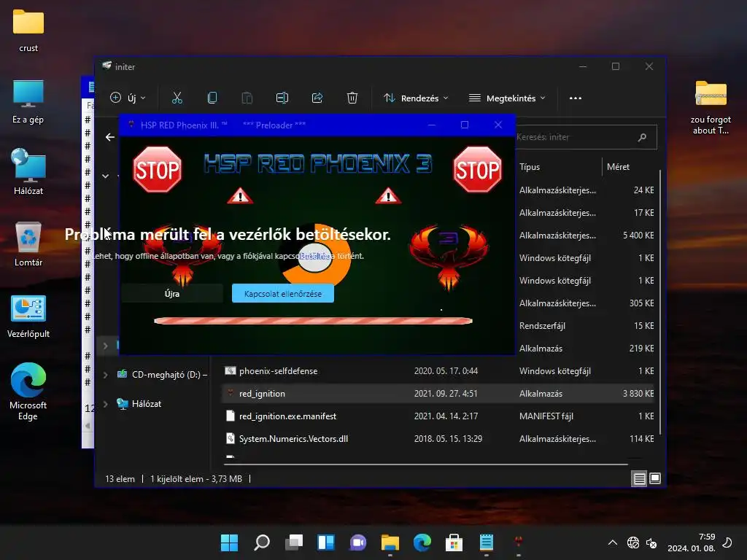Click the right warning triangle icon
The height and width of the screenshot is (560, 747).
coord(388,195)
